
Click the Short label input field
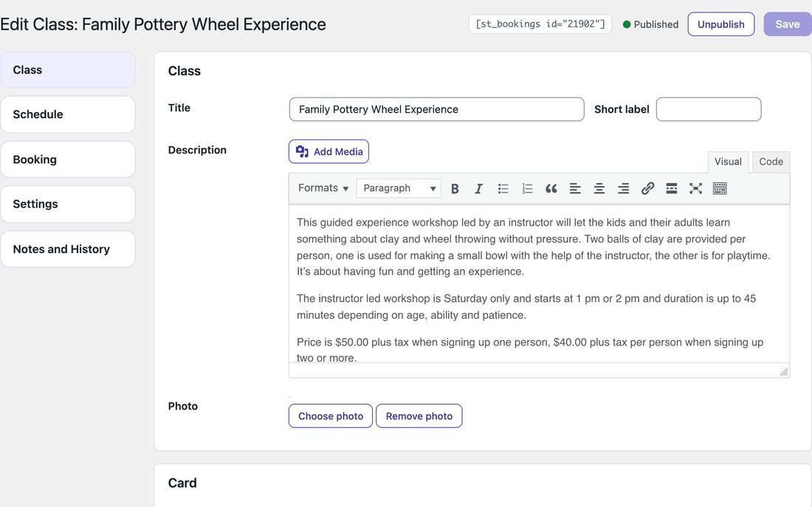click(x=709, y=109)
